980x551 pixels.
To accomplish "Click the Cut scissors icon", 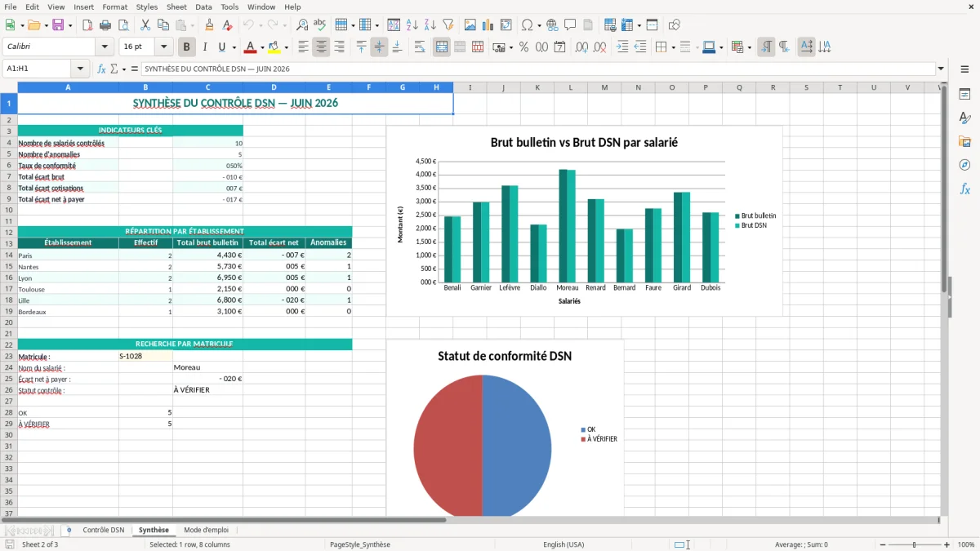I will [x=145, y=25].
